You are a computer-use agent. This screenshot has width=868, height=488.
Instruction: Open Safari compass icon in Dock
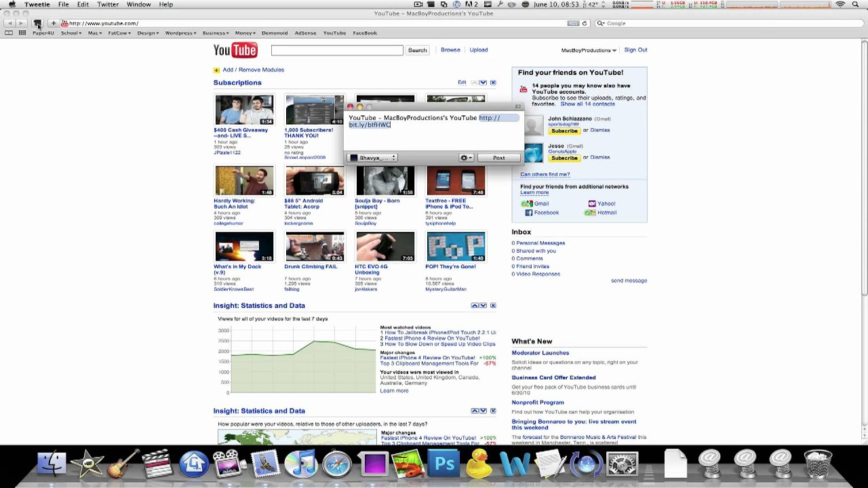(x=336, y=464)
